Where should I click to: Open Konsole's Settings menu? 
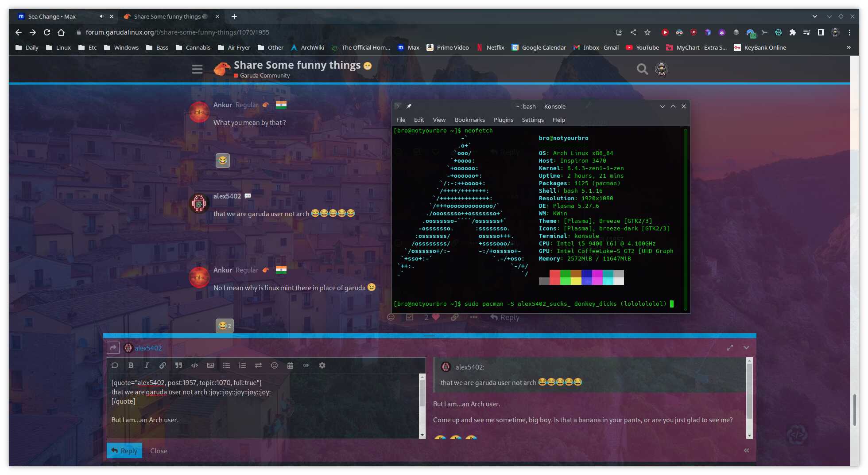pyautogui.click(x=532, y=120)
